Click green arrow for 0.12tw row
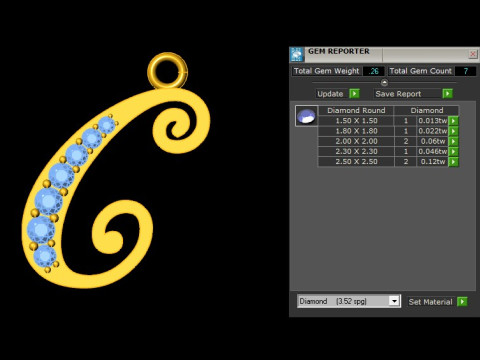This screenshot has height=360, width=480. click(453, 162)
